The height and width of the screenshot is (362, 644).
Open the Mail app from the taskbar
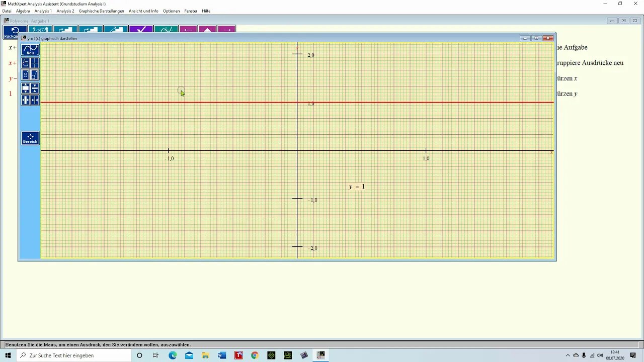189,355
